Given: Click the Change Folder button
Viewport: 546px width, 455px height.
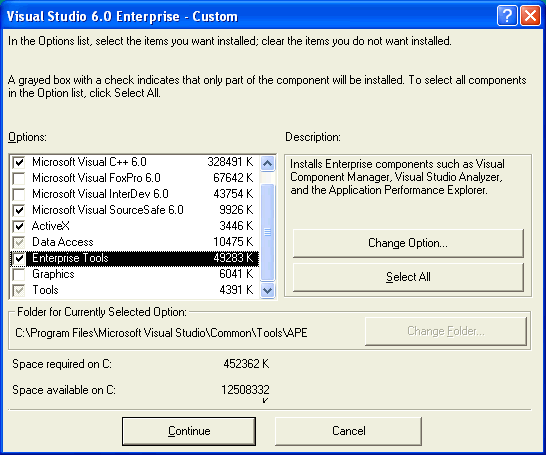Looking at the screenshot, I should (446, 331).
